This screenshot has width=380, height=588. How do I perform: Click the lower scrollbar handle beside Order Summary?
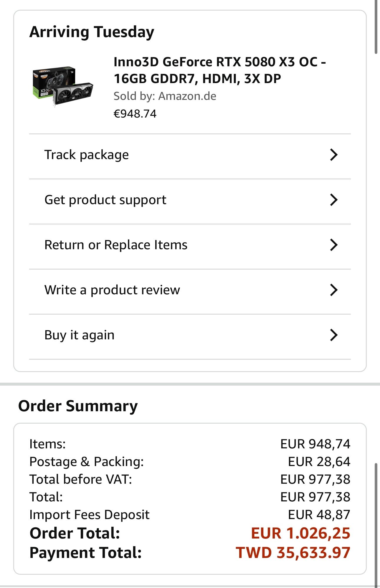(376, 524)
